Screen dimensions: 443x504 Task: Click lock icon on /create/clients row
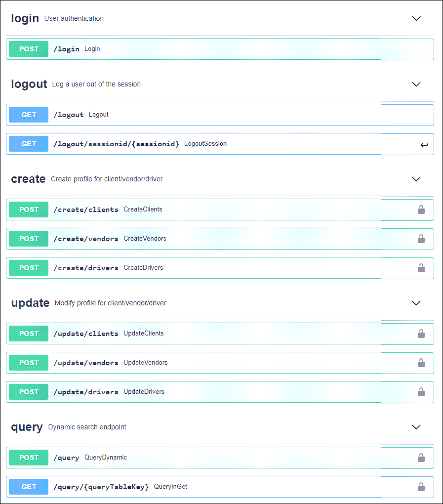pos(421,210)
